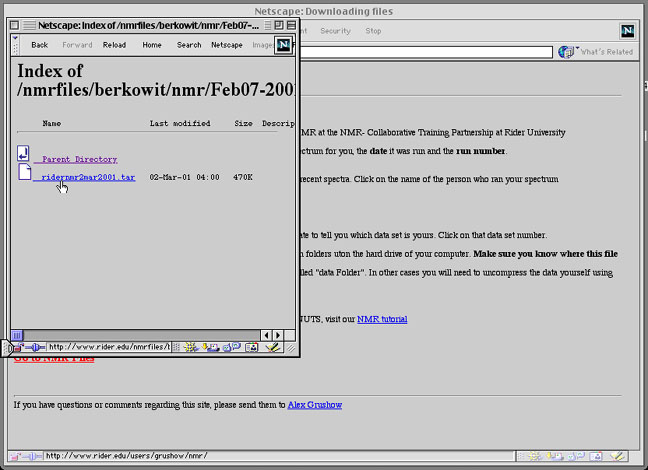Open the Parent Directory folder icon

click(23, 154)
